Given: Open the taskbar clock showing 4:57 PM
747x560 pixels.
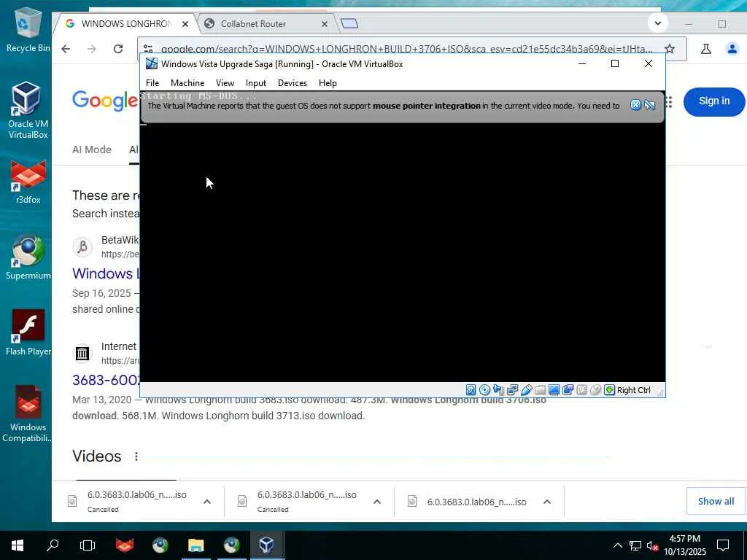Looking at the screenshot, I should 684,545.
